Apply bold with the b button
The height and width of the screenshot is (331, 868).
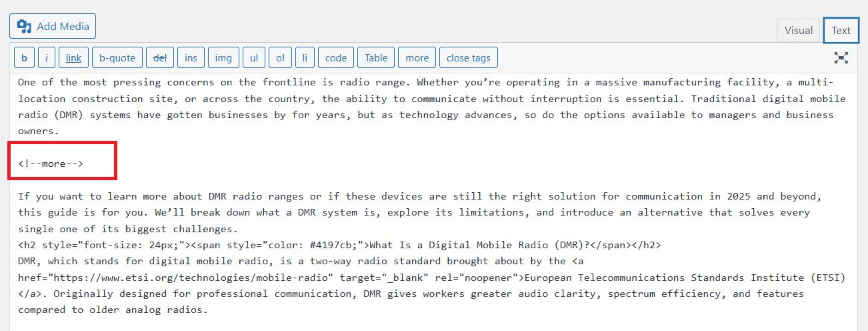pyautogui.click(x=24, y=58)
